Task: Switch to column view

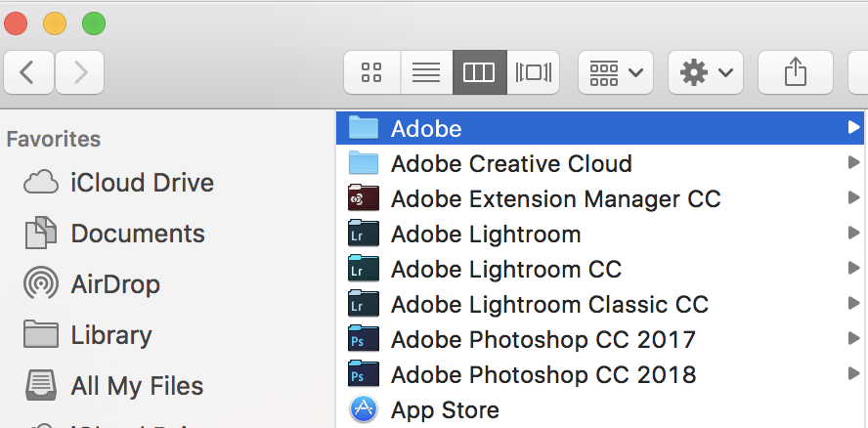Action: click(479, 72)
